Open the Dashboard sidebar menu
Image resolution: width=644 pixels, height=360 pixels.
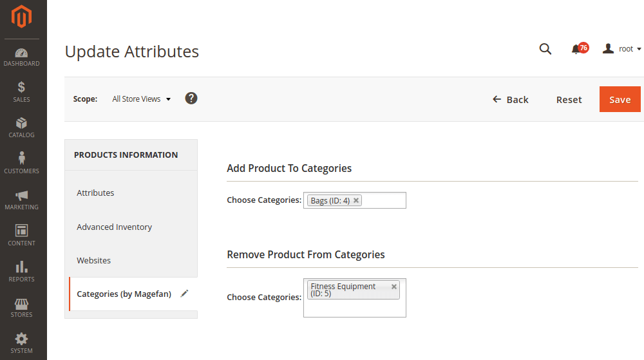pos(21,57)
